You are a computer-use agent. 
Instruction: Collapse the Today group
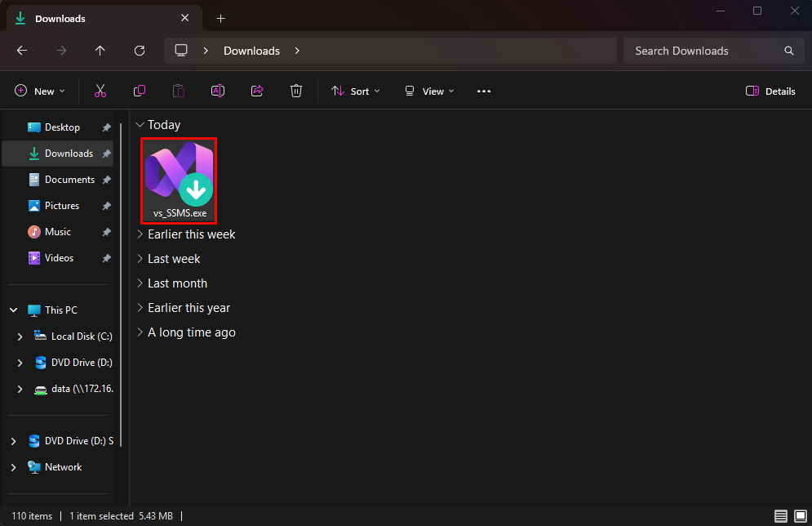(140, 125)
